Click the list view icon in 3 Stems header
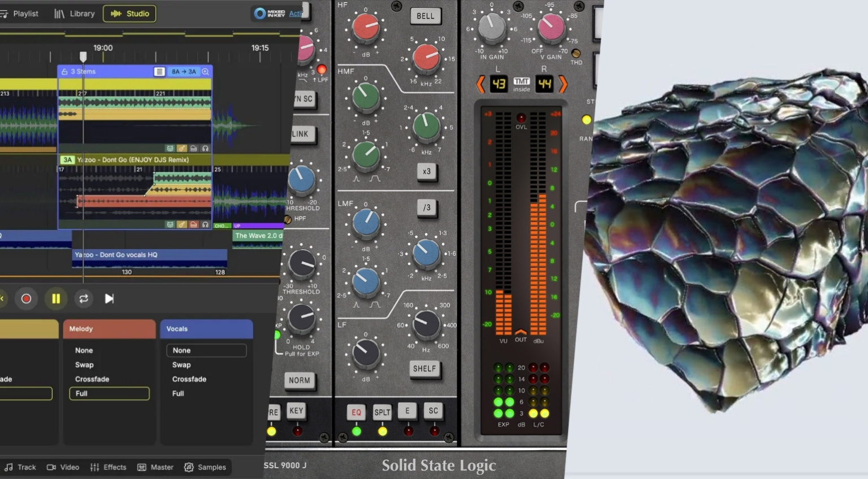The height and width of the screenshot is (479, 868). click(159, 72)
